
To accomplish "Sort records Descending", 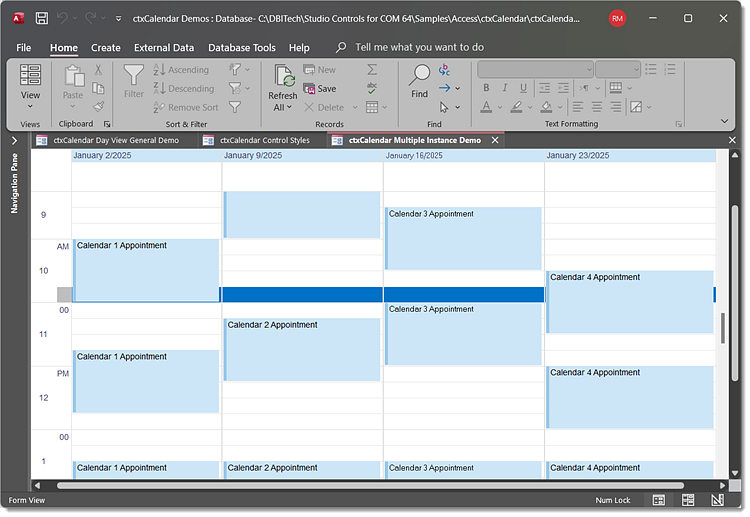I will click(184, 88).
